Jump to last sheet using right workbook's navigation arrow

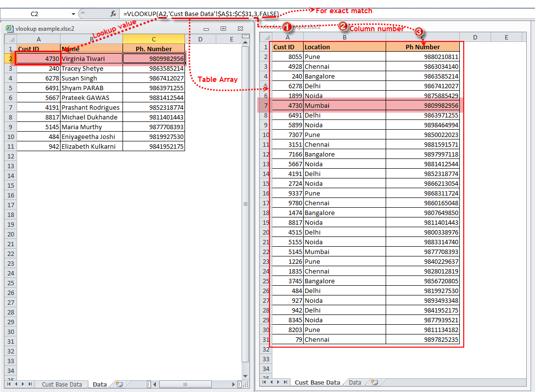(x=286, y=382)
